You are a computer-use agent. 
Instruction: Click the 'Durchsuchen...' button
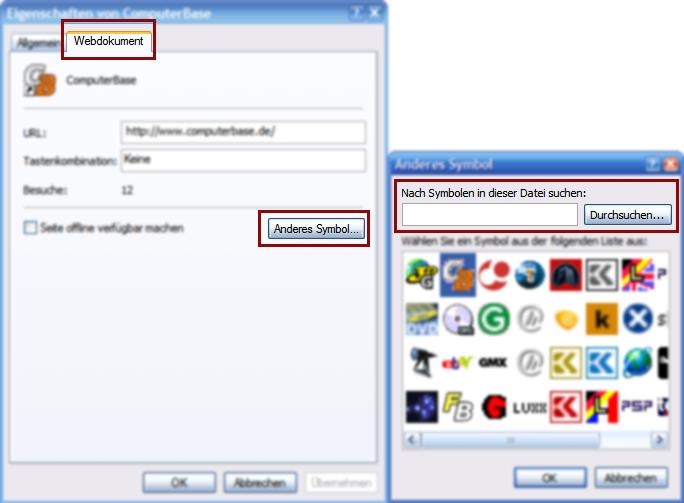[x=627, y=215]
